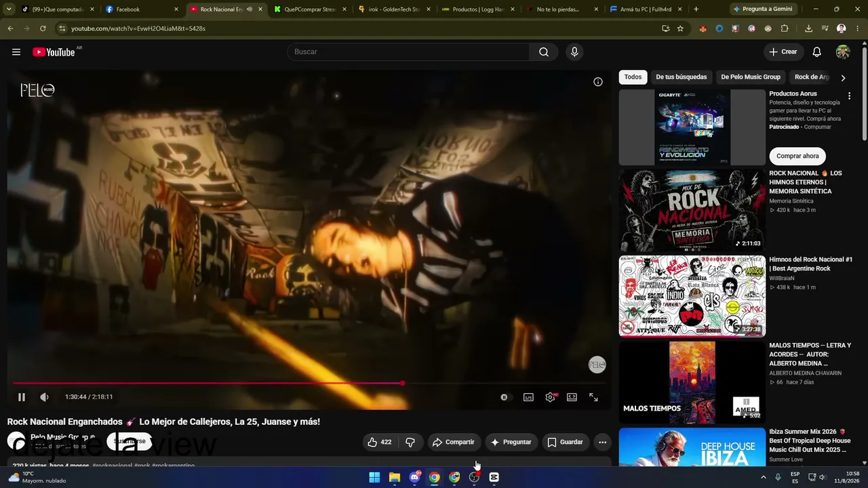Image resolution: width=868 pixels, height=488 pixels.
Task: Select the De Pelo Music Group chip
Action: coord(751,77)
